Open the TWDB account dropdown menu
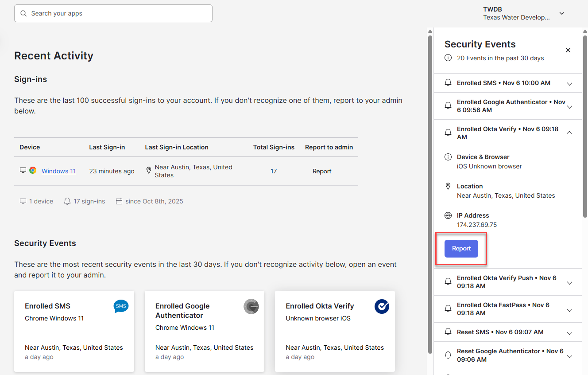Image resolution: width=588 pixels, height=375 pixels. [561, 13]
